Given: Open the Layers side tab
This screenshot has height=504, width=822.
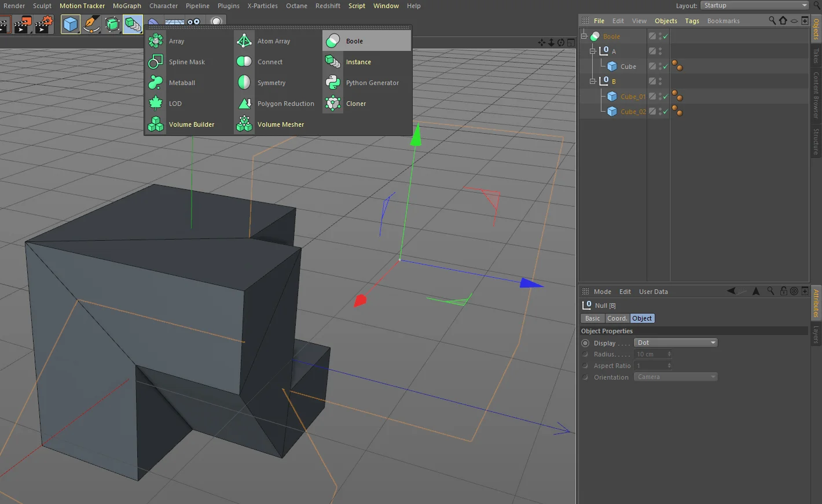Looking at the screenshot, I should tap(816, 334).
